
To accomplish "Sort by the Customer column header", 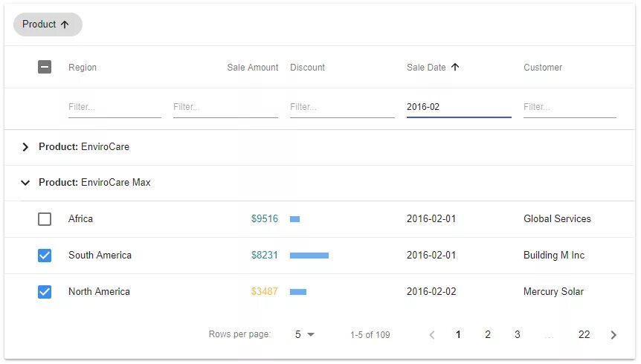I will coord(543,68).
